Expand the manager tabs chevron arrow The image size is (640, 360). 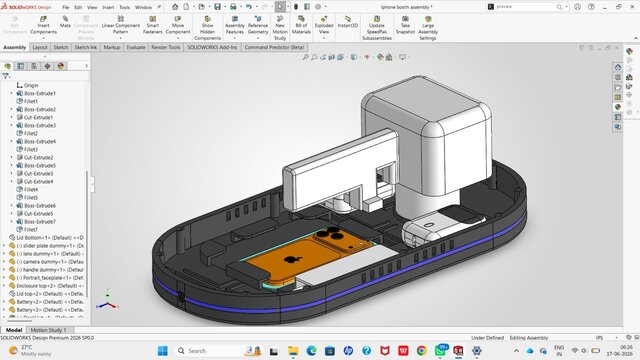click(x=86, y=66)
